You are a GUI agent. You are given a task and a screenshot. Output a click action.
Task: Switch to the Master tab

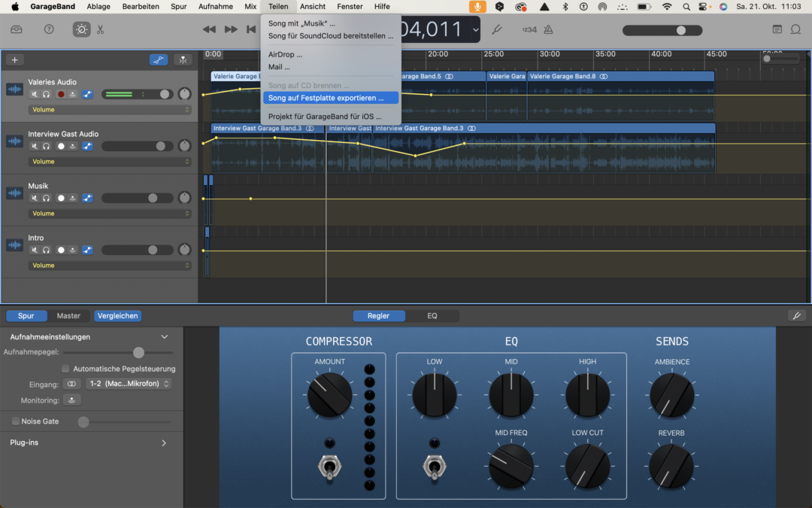[68, 315]
